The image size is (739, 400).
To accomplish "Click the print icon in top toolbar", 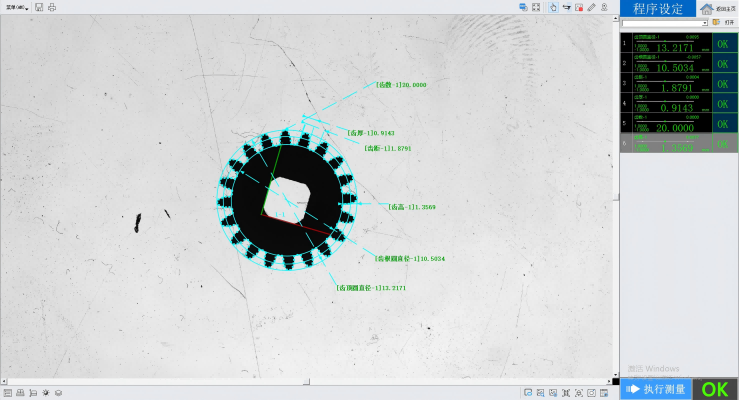I will pos(52,7).
